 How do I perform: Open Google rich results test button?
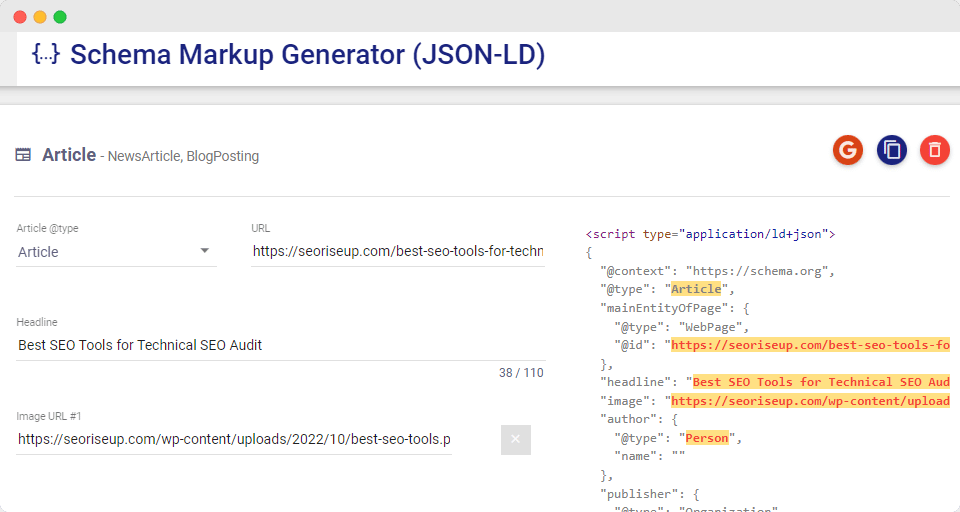[x=848, y=150]
